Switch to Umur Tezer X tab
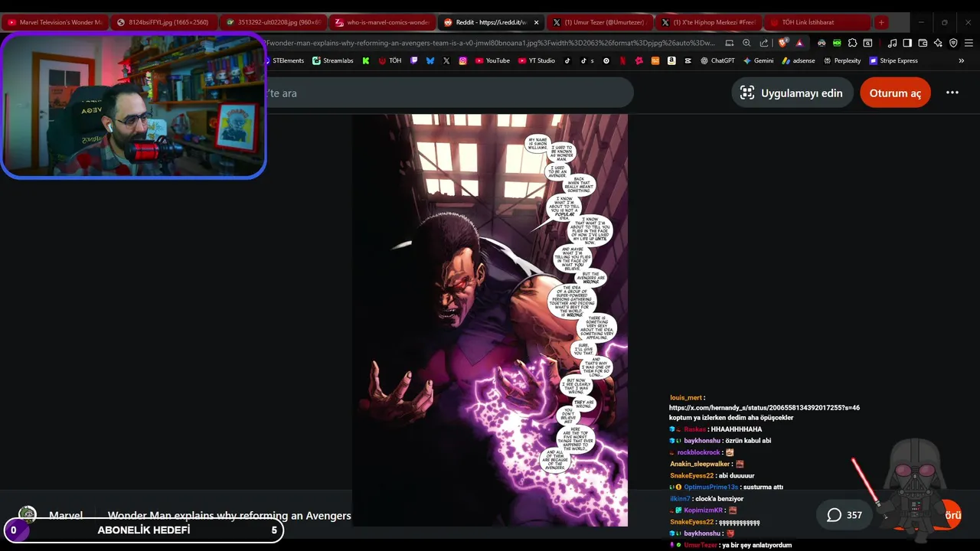Screen dimensions: 980x551 point(601,22)
